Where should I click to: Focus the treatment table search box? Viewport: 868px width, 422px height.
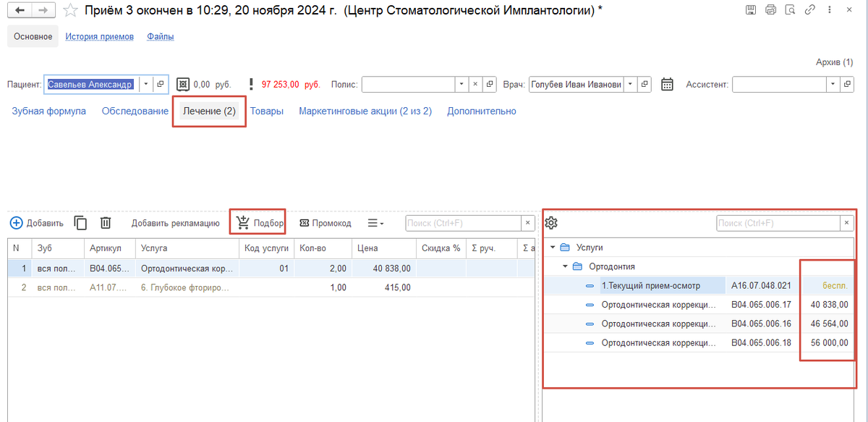click(x=464, y=223)
